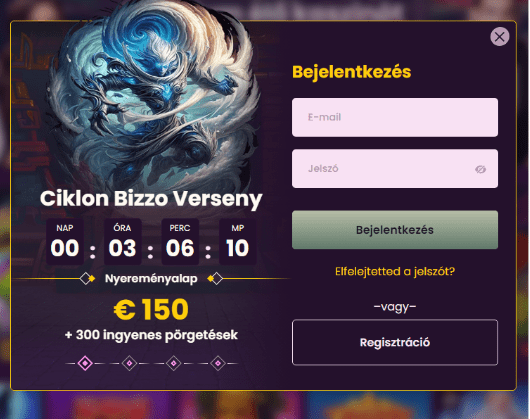The image size is (530, 419).
Task: Click the Nyereményalap label
Action: [x=151, y=279]
